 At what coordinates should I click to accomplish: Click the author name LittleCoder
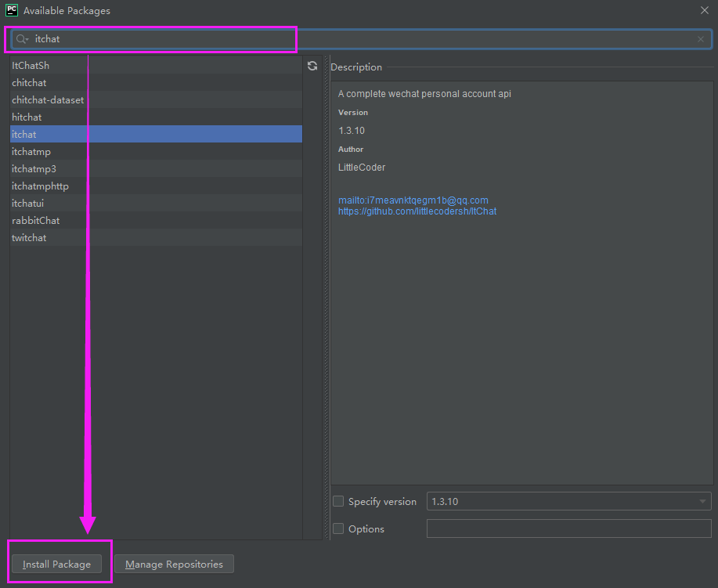(362, 167)
